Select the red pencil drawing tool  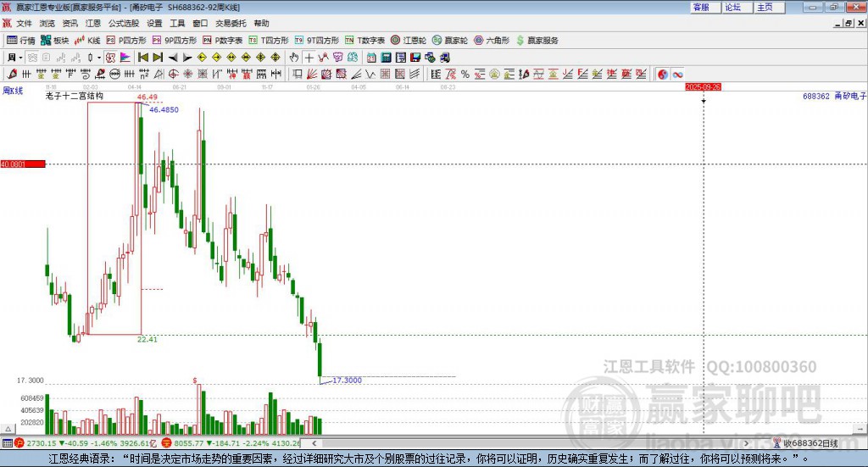click(x=12, y=74)
